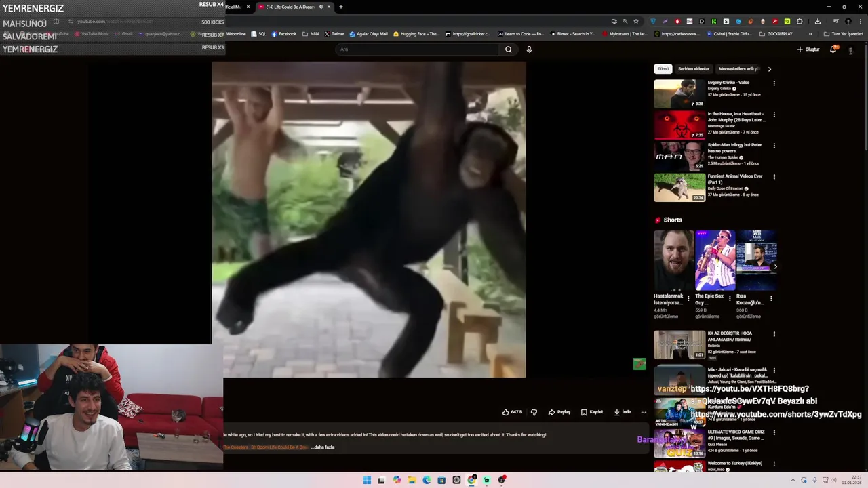Open Spider-Man trilogy but Peter title link
The width and height of the screenshot is (868, 488).
734,148
